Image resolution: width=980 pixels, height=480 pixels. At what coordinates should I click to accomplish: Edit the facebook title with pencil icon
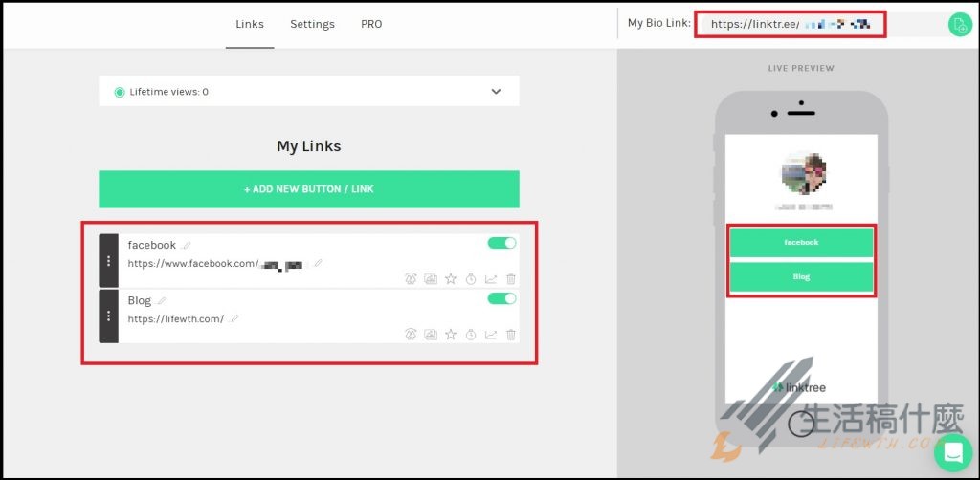pyautogui.click(x=187, y=246)
